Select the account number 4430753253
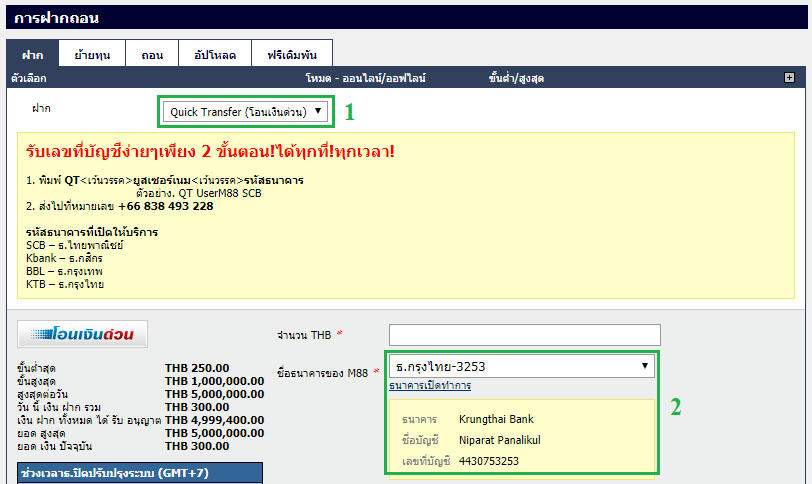Screen dimensions: 812x484 [x=489, y=461]
